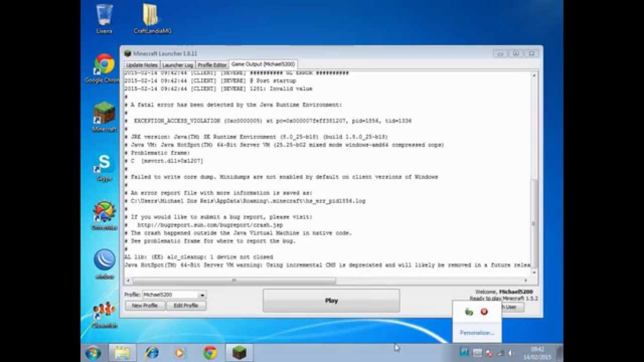Click the hs_err_pid1856.log path line

[x=245, y=201]
